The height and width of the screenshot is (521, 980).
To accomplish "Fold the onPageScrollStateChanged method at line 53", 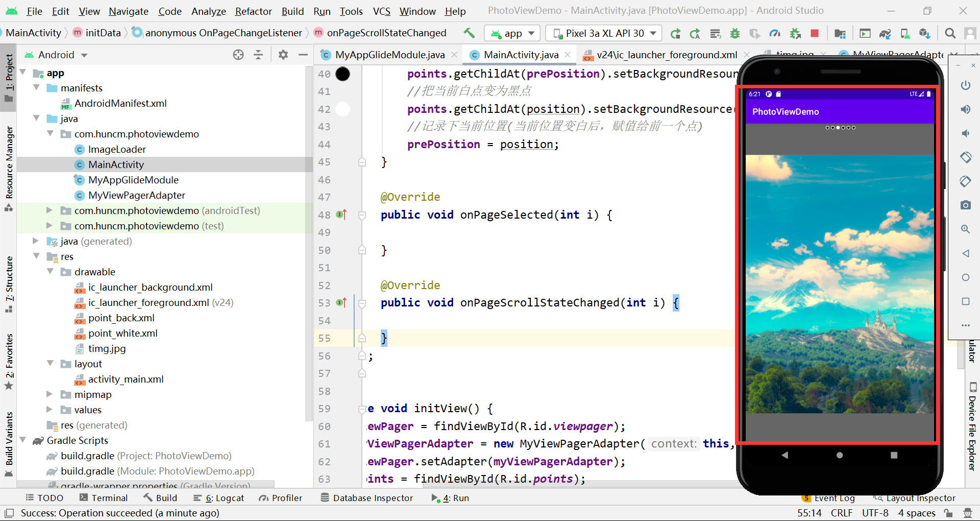I will (362, 303).
